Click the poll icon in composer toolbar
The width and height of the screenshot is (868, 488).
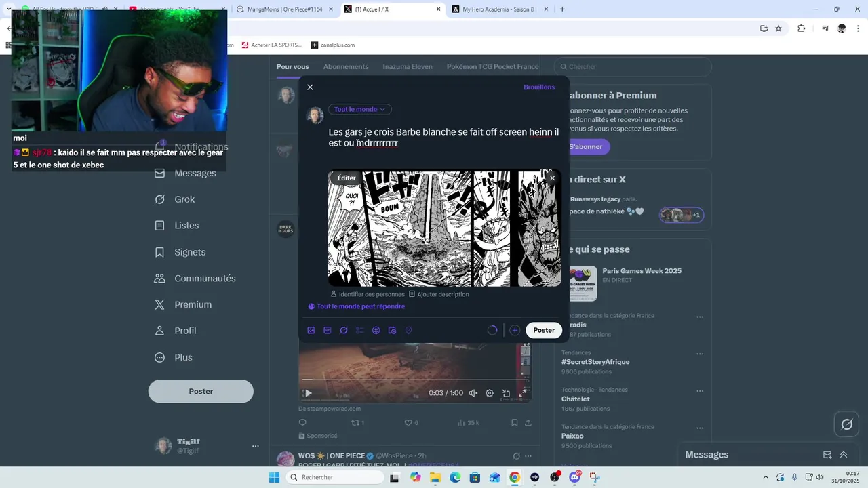point(360,331)
